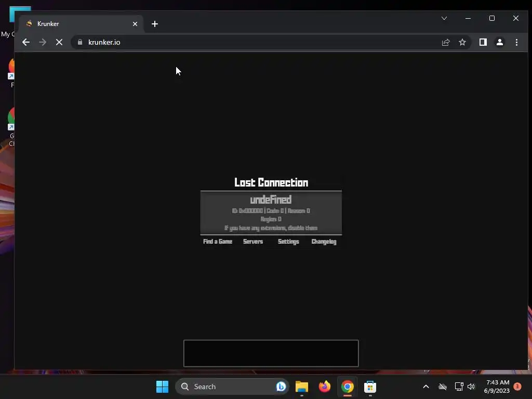The height and width of the screenshot is (399, 532).
Task: Click the undefined error message
Action: (x=271, y=199)
